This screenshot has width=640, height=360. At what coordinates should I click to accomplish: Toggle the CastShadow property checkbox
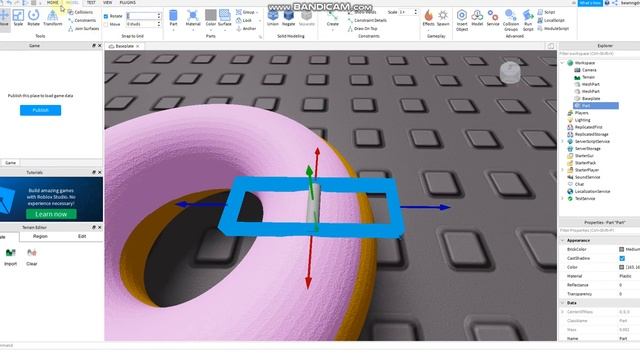click(x=622, y=258)
